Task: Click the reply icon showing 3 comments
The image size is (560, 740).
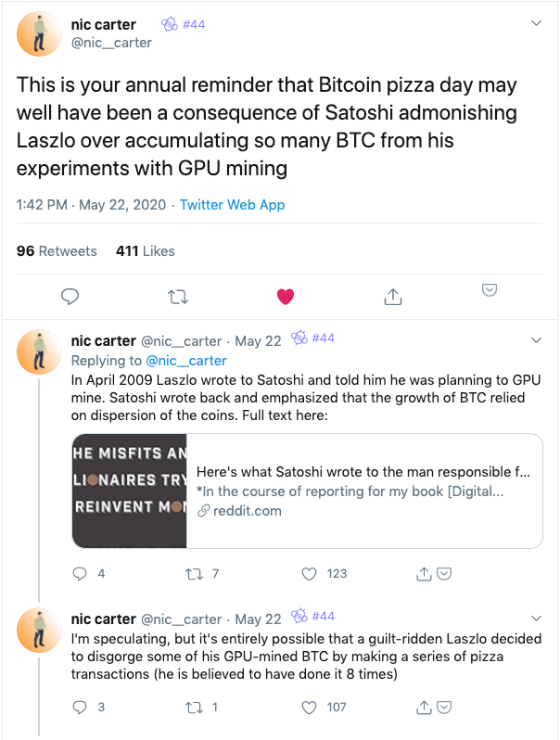Action: point(79,708)
